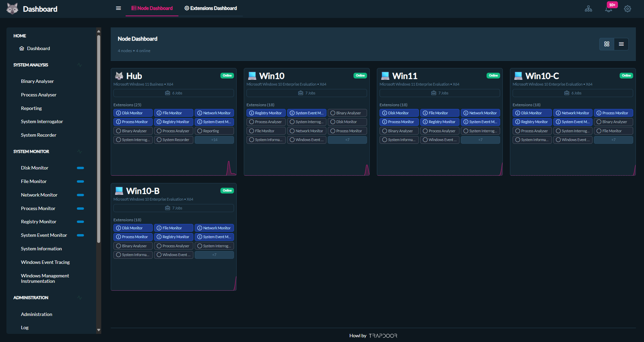This screenshot has width=644, height=342.
Task: Switch to grid view layout icon
Action: click(x=607, y=44)
